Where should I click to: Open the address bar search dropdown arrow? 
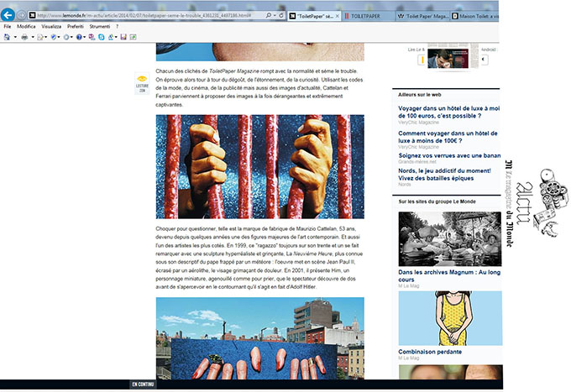tap(275, 16)
